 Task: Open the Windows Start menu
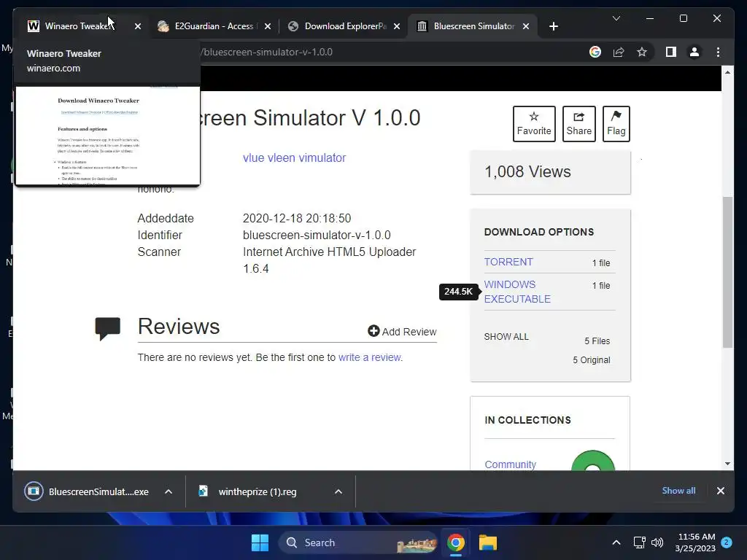click(x=260, y=542)
